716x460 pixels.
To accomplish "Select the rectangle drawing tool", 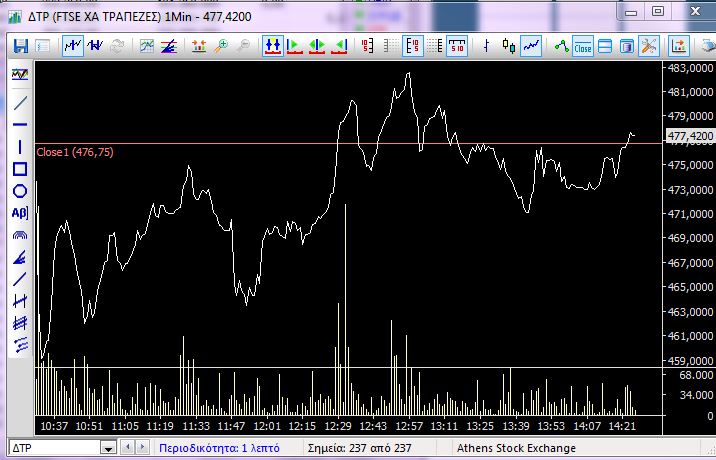I will [20, 169].
